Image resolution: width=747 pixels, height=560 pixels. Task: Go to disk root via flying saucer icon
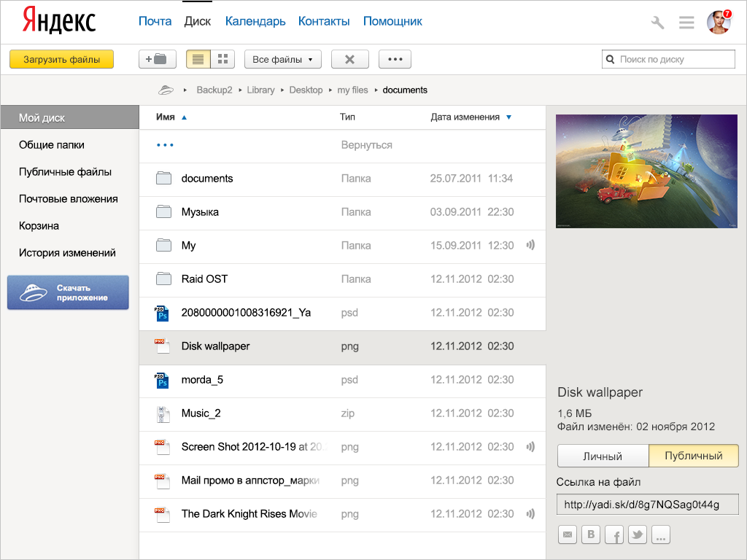coord(166,90)
